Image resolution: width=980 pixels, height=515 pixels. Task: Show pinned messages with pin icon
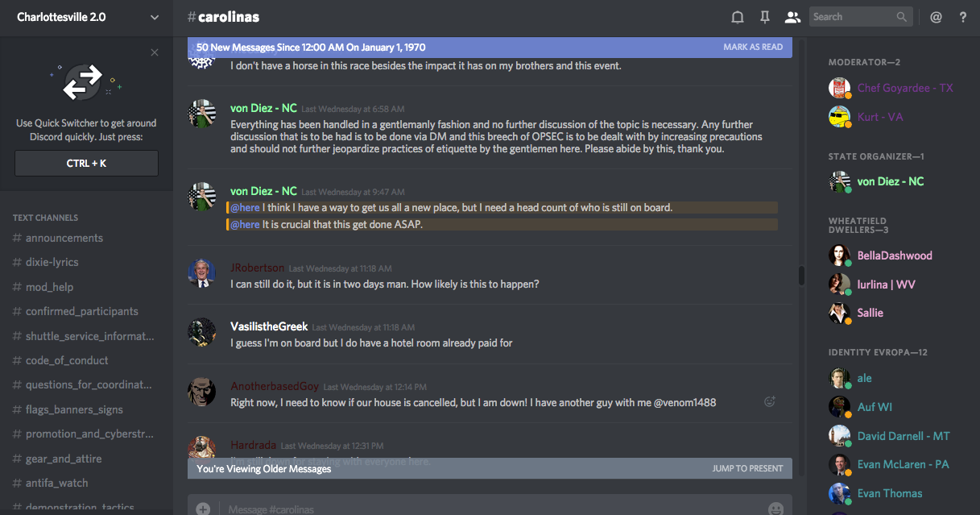764,17
